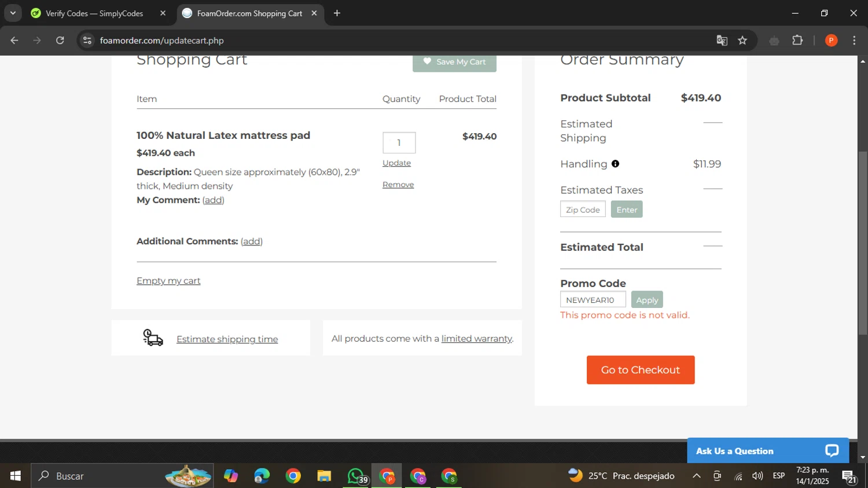Click the translate page icon
The height and width of the screenshot is (488, 868).
tap(722, 41)
